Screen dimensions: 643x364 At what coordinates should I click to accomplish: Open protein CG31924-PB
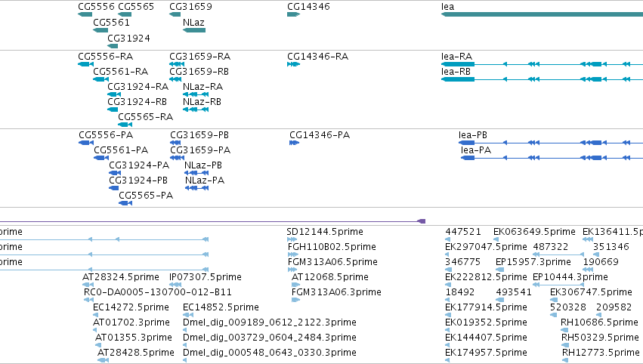pos(138,180)
